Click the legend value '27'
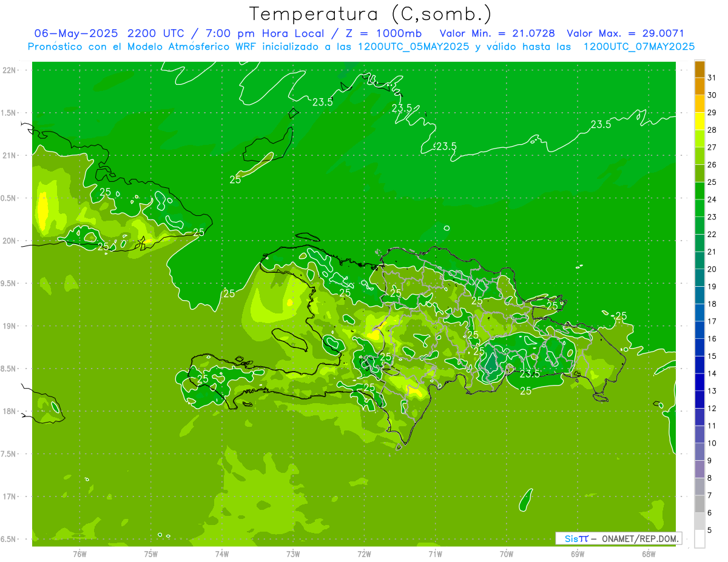 [x=712, y=147]
